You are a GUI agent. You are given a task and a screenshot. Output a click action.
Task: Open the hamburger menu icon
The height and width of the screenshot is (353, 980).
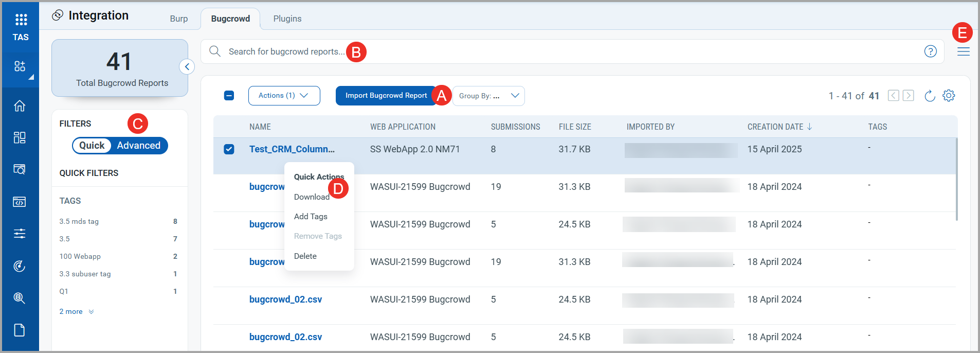[x=963, y=51]
